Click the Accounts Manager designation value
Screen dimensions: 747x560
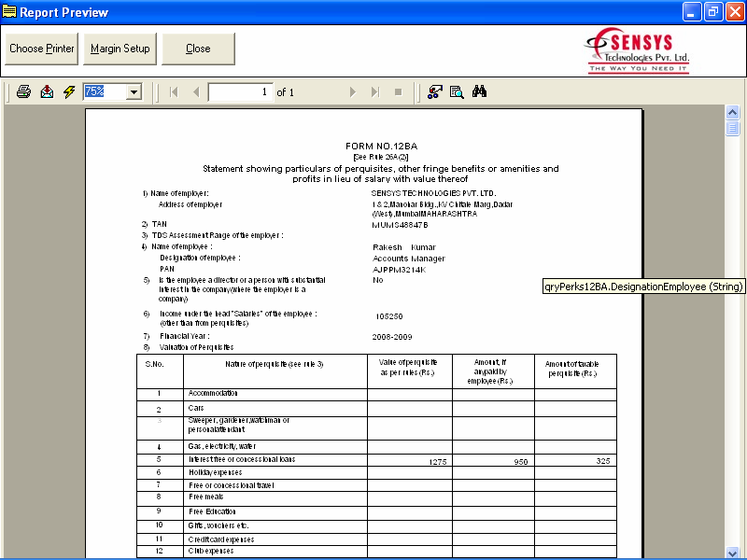click(x=409, y=259)
